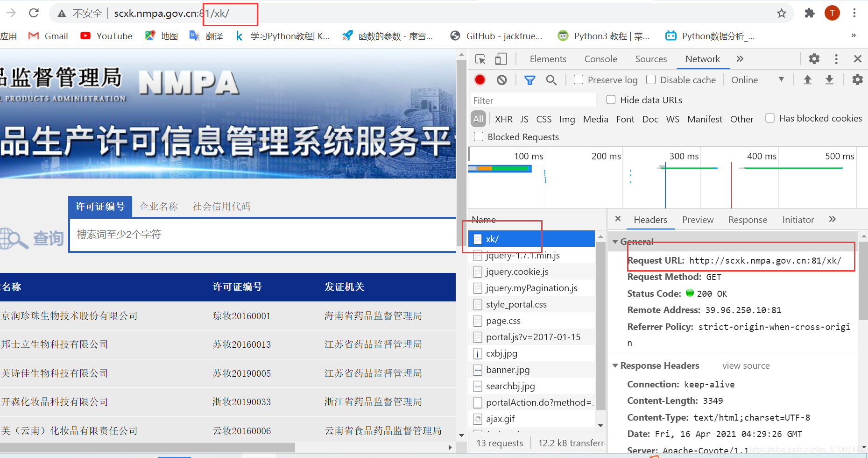The height and width of the screenshot is (458, 868).
Task: Filter requests by JS
Action: tap(524, 119)
